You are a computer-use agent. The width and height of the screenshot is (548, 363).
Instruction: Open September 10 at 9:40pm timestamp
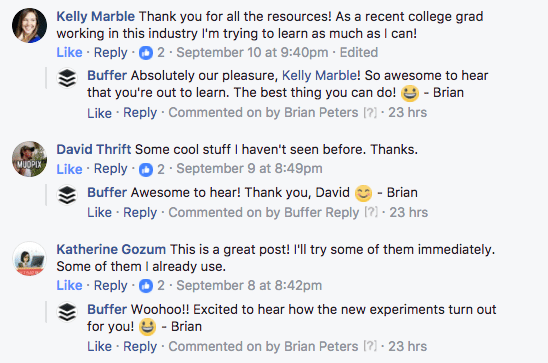click(x=252, y=52)
